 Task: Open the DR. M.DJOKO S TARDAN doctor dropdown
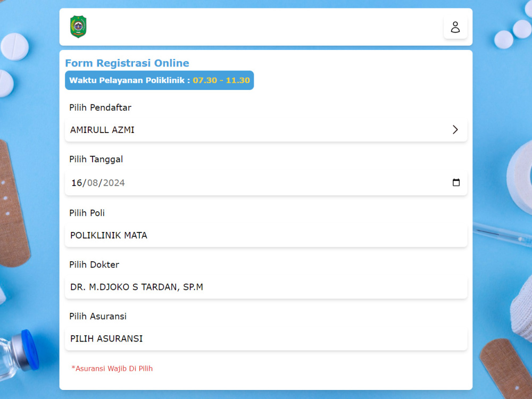tap(266, 287)
